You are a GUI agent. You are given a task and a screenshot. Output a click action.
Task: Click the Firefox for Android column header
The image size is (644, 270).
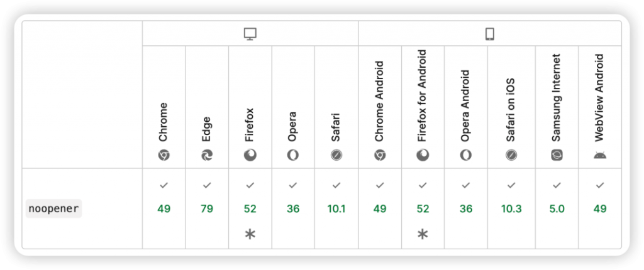(x=423, y=107)
